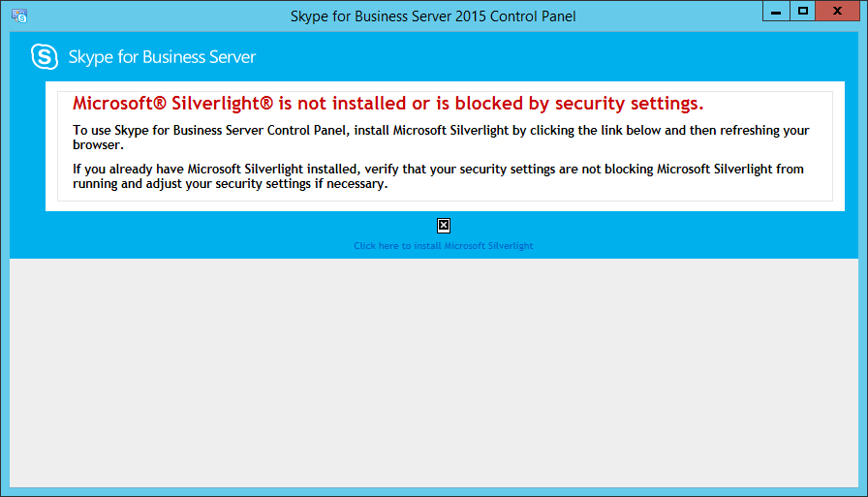Click the window title bar text
Screen dimensions: 868x497
click(433, 16)
